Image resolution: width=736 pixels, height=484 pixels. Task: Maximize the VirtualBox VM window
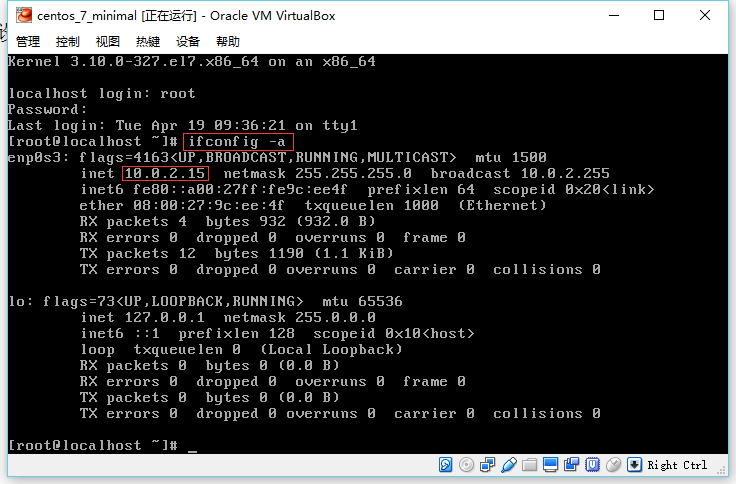(x=659, y=15)
